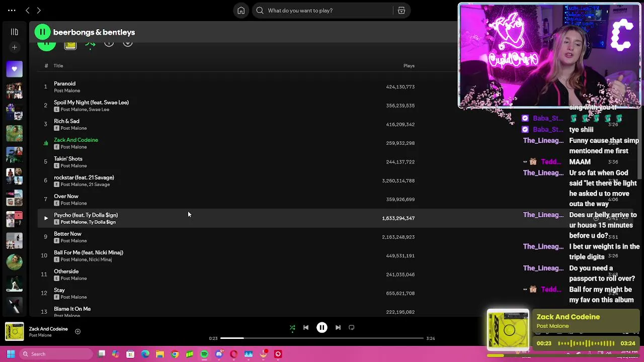Open Ty Dolla $ign artist link
Image resolution: width=644 pixels, height=362 pixels.
[x=102, y=222]
